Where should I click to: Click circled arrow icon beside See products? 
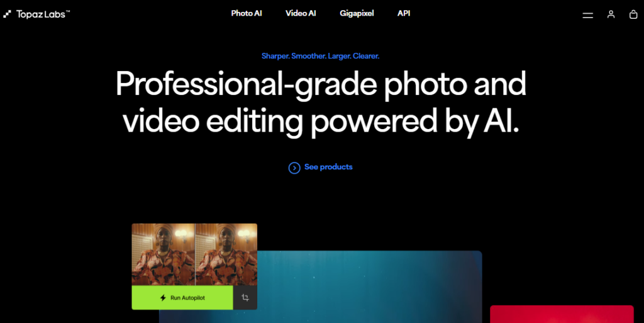tap(294, 167)
